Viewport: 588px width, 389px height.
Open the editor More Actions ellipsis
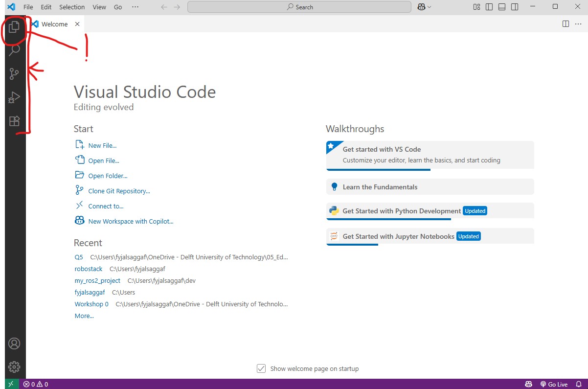pos(578,23)
